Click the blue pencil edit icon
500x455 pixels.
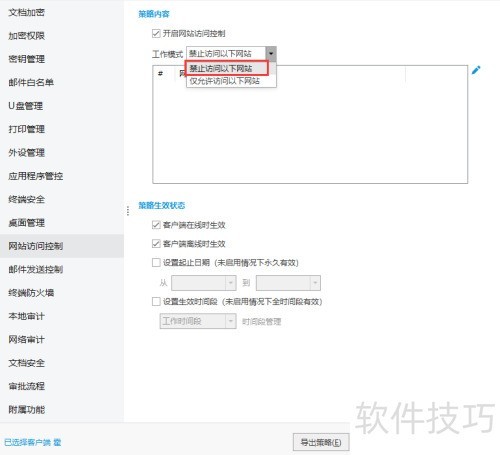476,70
